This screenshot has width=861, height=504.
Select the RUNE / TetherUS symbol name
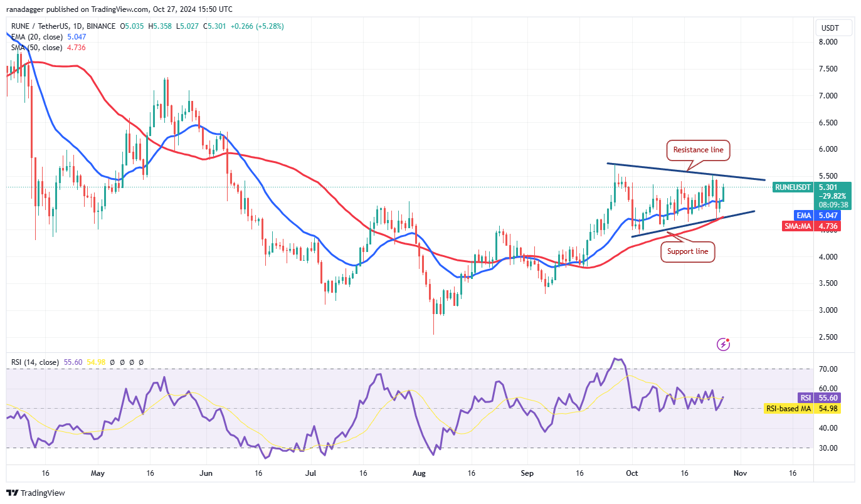tap(38, 26)
